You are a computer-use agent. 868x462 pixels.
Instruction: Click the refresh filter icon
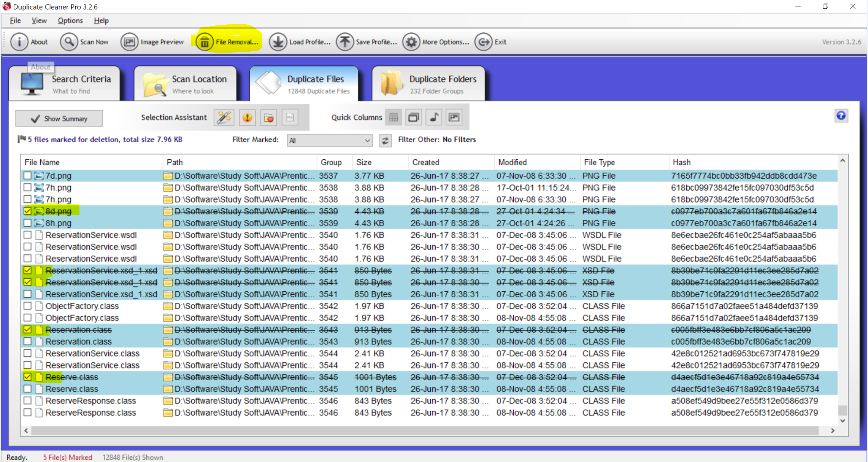(x=385, y=141)
